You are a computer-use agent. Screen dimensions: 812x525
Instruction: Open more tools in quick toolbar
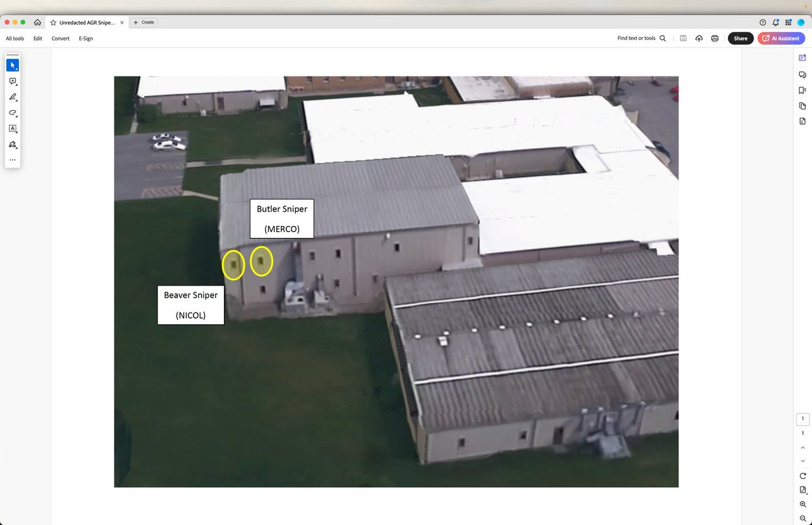point(13,160)
